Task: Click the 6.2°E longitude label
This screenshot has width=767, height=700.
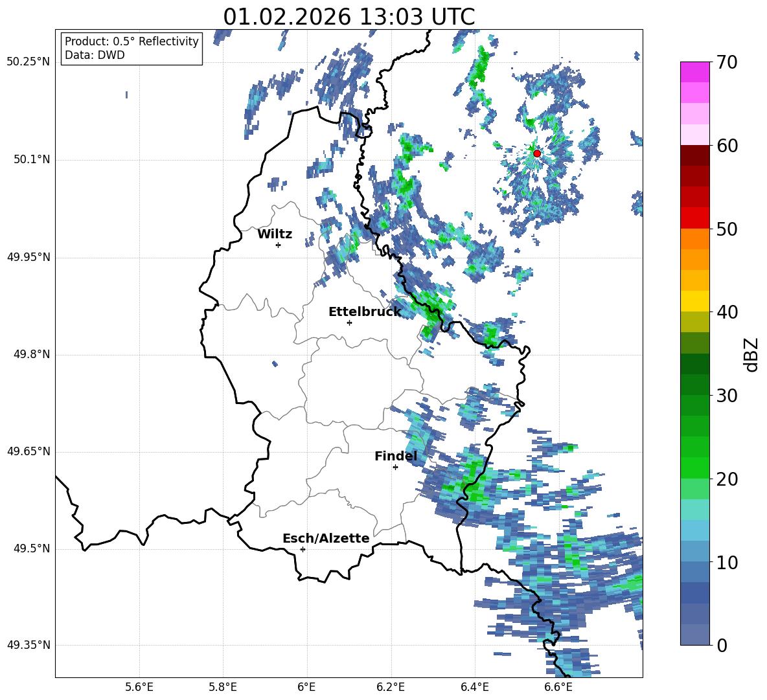Action: click(x=391, y=687)
